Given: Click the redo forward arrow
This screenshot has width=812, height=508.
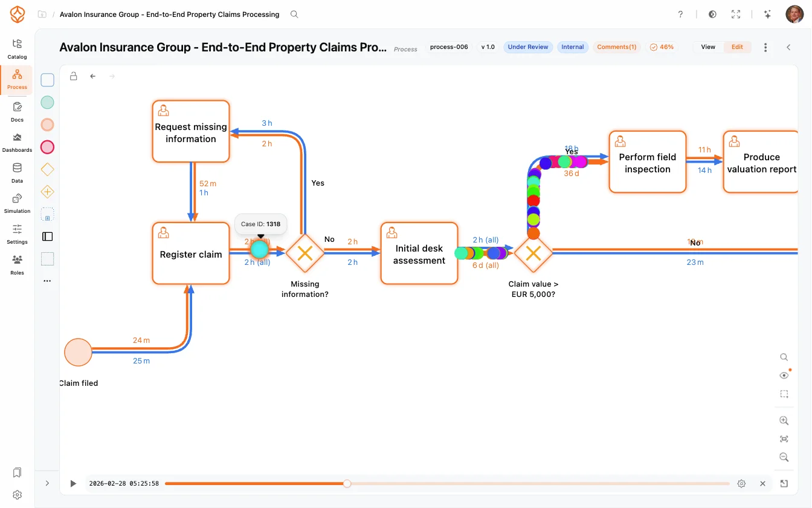Looking at the screenshot, I should pos(111,76).
